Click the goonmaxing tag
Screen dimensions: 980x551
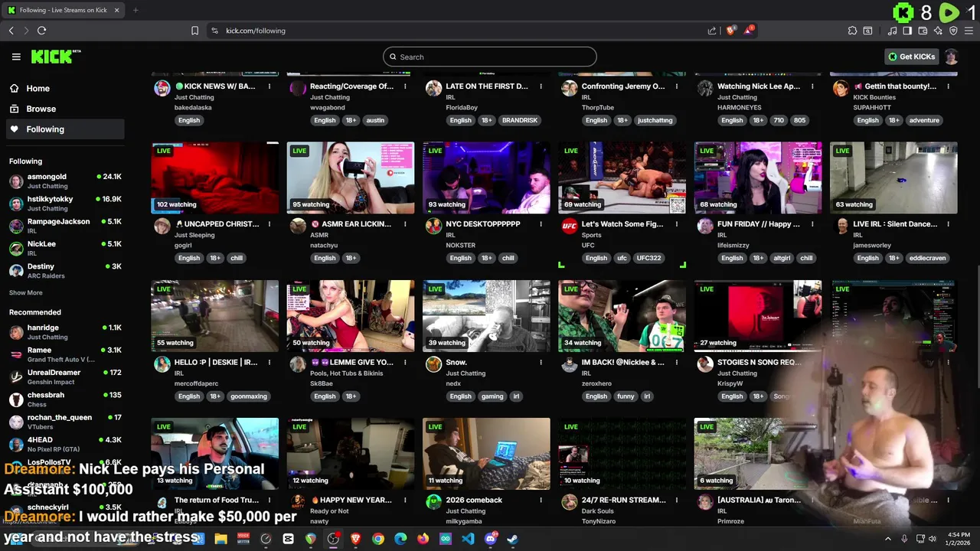[x=249, y=396]
